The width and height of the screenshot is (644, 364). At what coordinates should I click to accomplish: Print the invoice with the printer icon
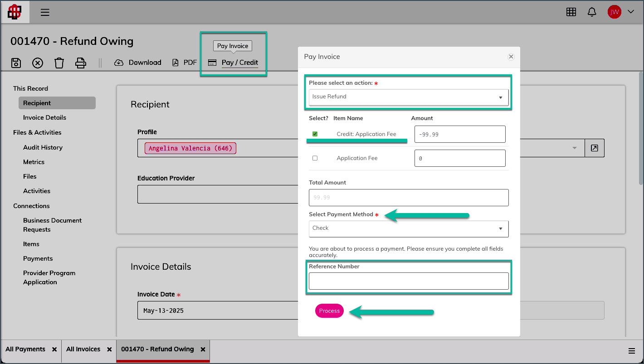81,63
